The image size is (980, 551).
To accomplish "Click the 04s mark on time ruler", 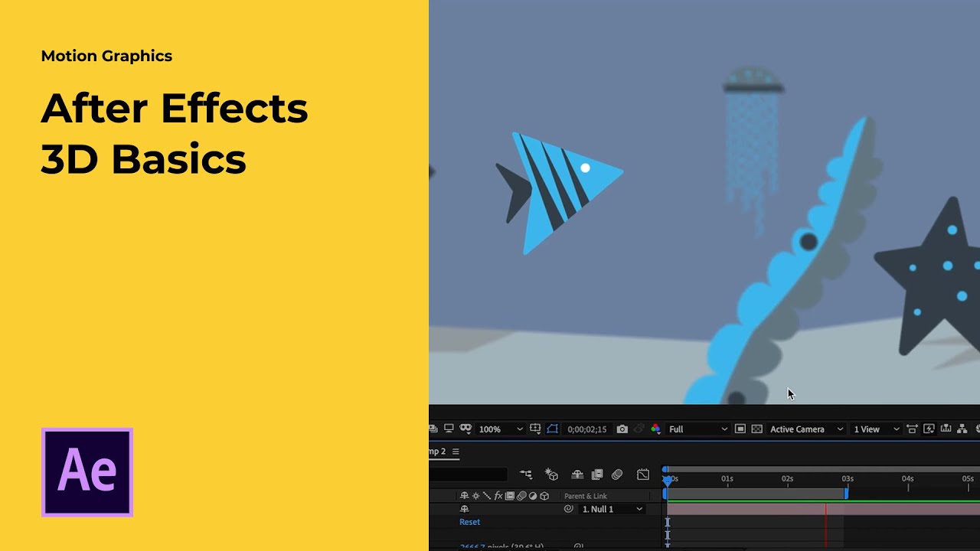I will point(907,479).
